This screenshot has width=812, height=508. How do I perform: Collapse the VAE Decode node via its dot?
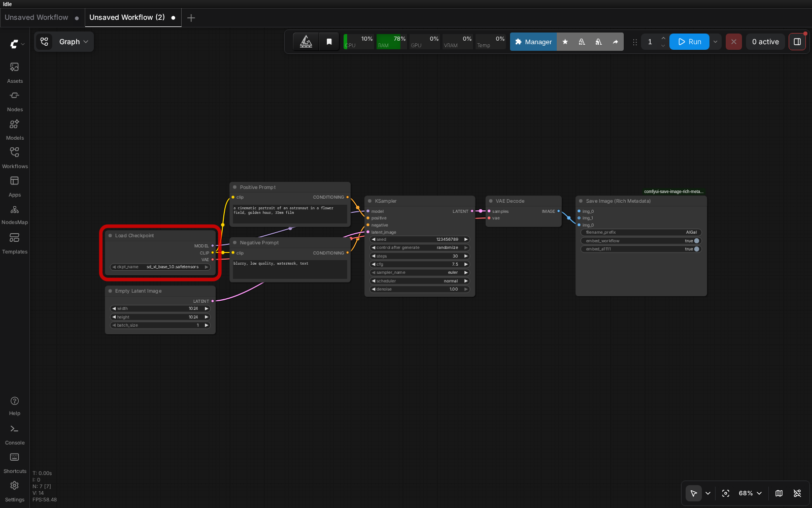tap(491, 201)
